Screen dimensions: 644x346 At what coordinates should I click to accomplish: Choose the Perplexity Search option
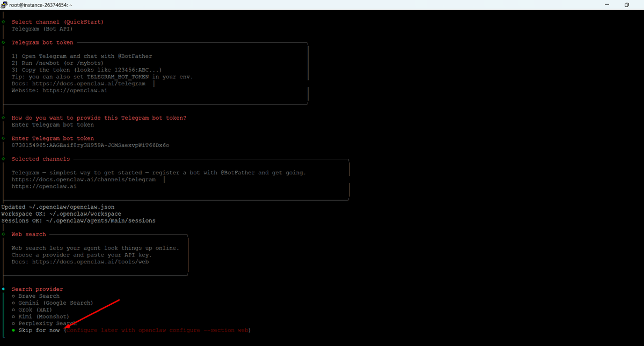click(47, 324)
